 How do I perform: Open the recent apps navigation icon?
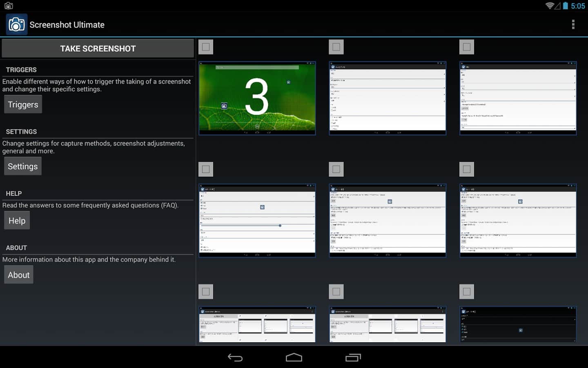[353, 358]
